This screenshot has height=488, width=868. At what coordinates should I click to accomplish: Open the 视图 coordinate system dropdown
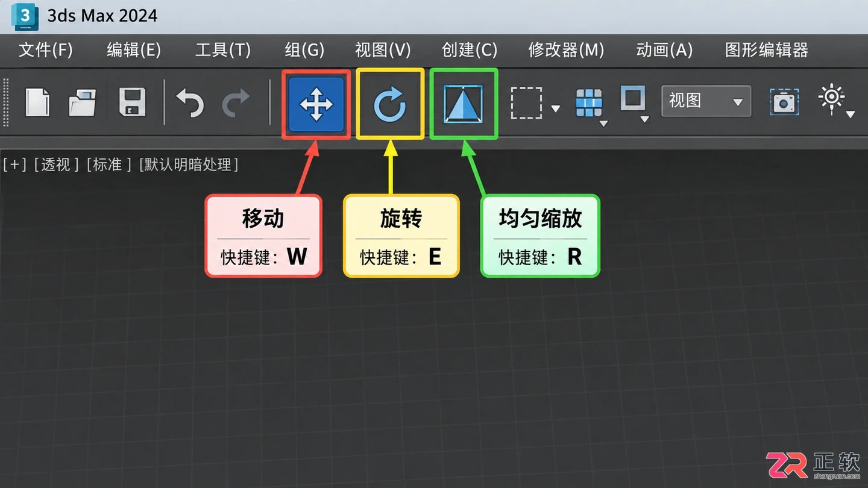pyautogui.click(x=706, y=101)
